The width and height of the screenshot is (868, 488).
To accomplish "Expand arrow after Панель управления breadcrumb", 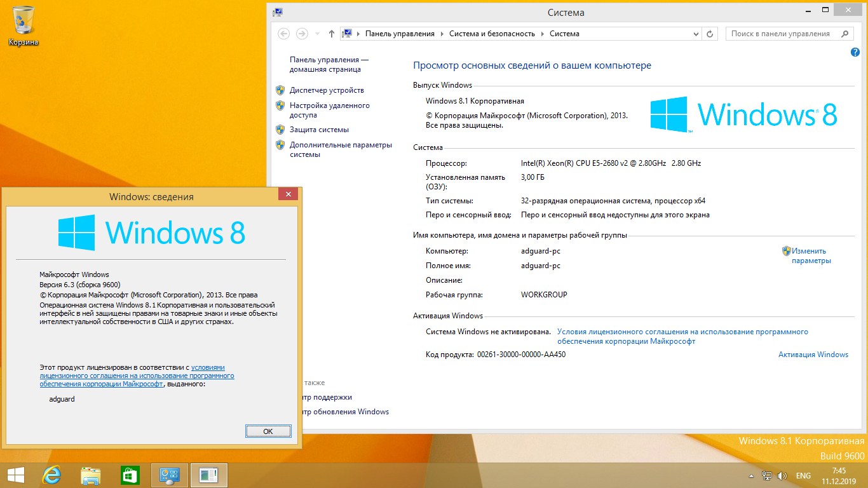I will point(442,34).
